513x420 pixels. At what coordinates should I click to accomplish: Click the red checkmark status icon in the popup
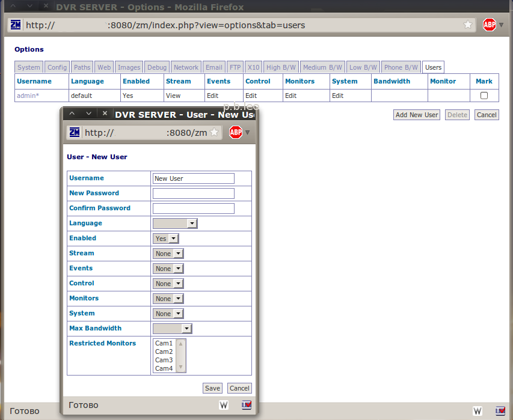247,405
